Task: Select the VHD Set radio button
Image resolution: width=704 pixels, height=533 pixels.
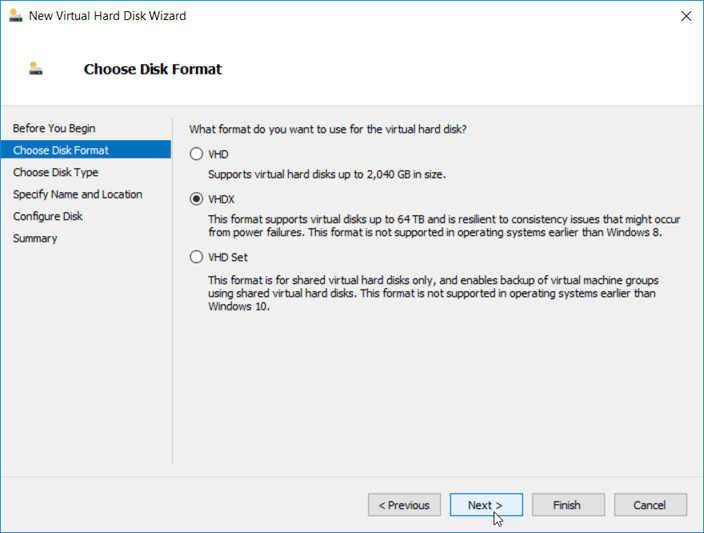Action: click(196, 257)
